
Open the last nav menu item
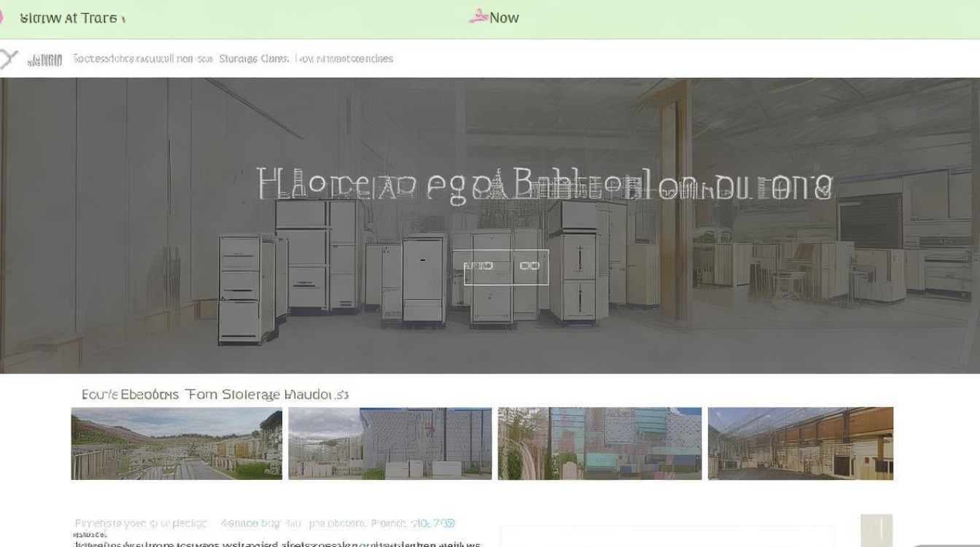pos(345,58)
